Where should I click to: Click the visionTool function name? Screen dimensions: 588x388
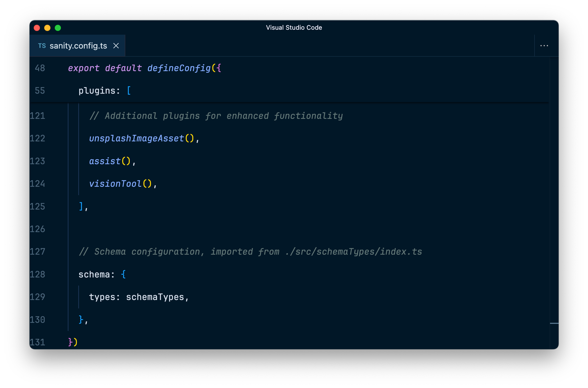tap(115, 184)
